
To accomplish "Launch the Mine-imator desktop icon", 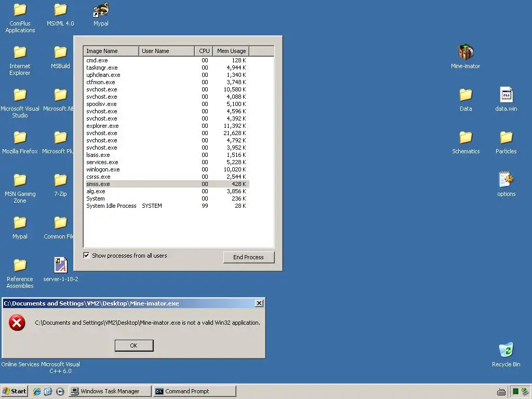I will pos(466,52).
